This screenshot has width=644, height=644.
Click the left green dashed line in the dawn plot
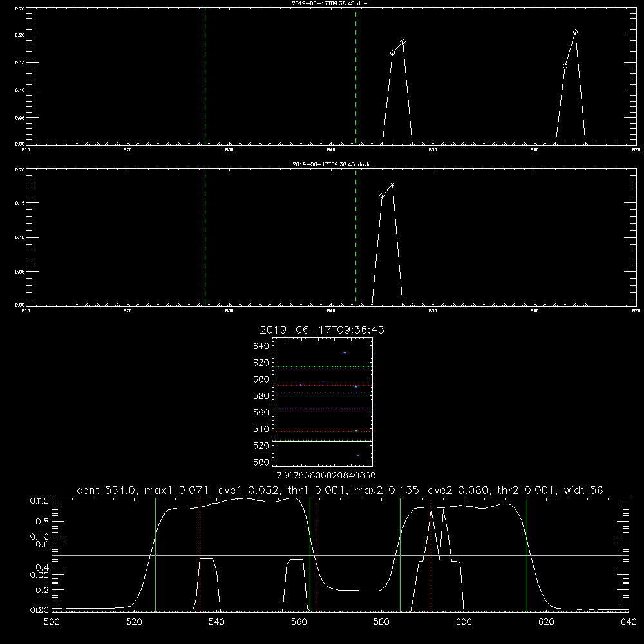205,76
